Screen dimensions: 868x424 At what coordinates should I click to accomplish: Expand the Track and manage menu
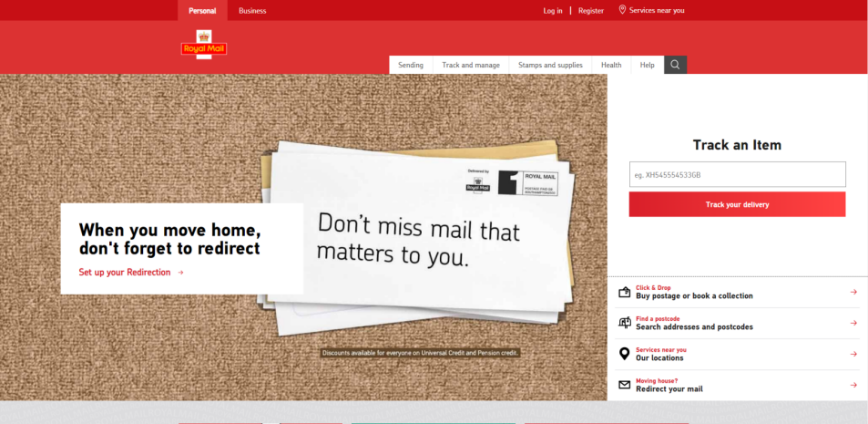coord(471,66)
